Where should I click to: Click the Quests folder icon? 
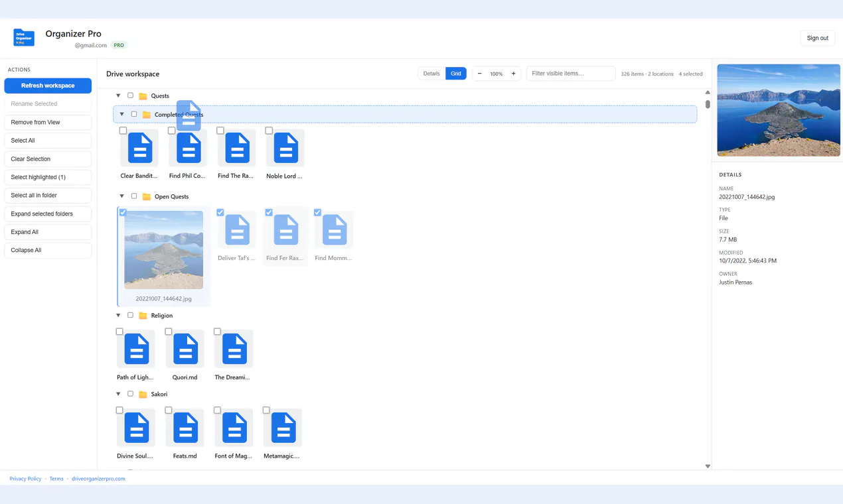pyautogui.click(x=143, y=96)
